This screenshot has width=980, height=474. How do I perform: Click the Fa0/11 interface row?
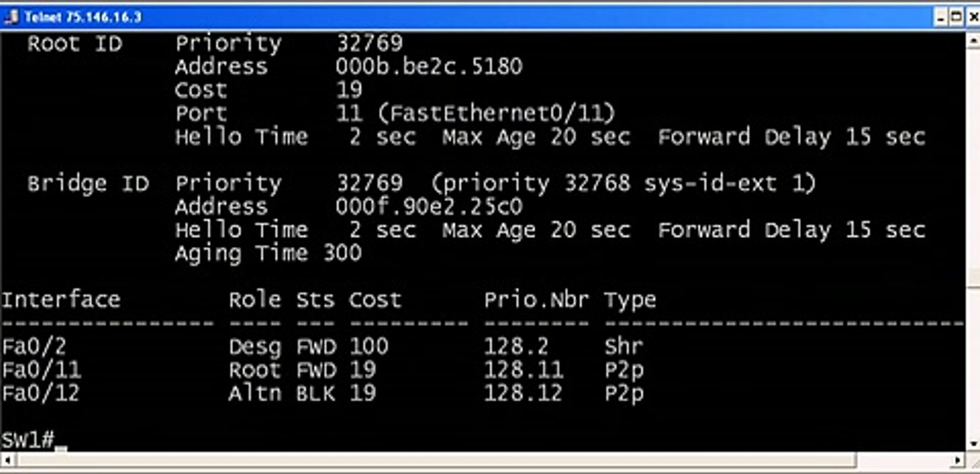[322, 369]
